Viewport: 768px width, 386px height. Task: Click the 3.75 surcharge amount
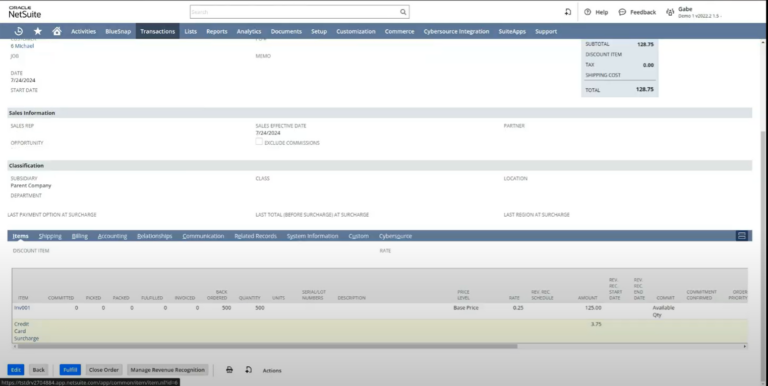point(596,324)
